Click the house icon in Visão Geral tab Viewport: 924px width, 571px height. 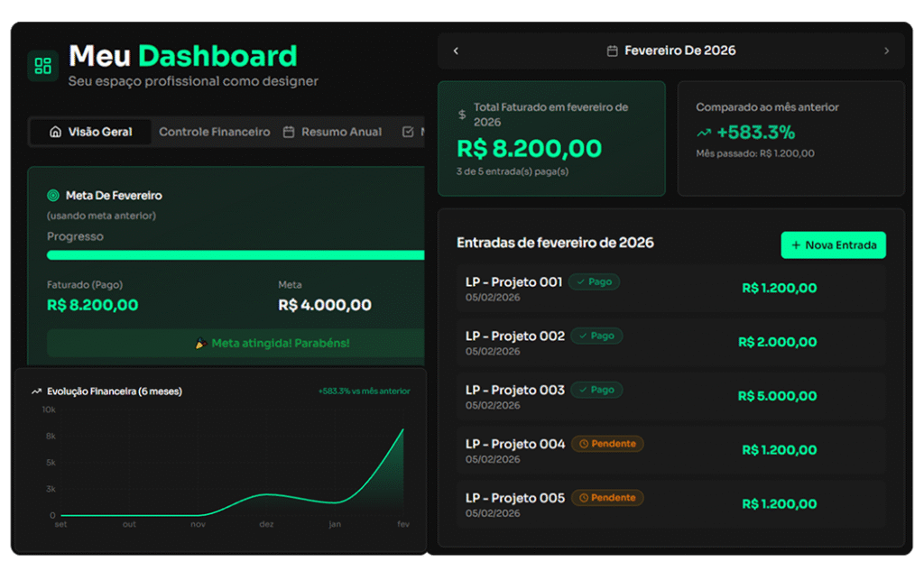[55, 132]
